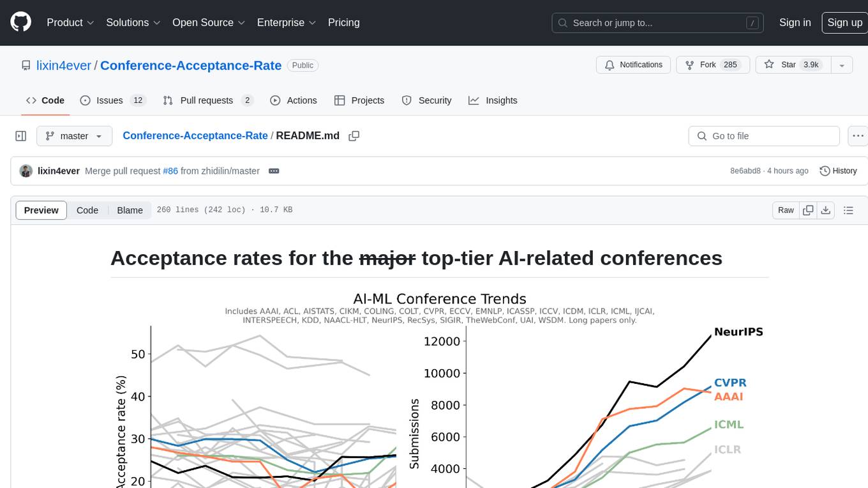Focus the Search or jump to field
Image resolution: width=868 pixels, height=488 pixels.
coord(657,23)
